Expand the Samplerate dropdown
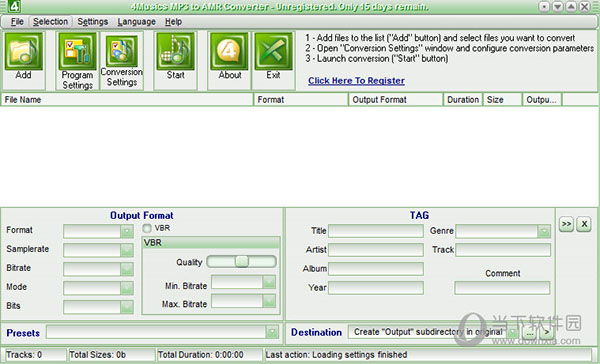600x364 pixels. [x=127, y=250]
